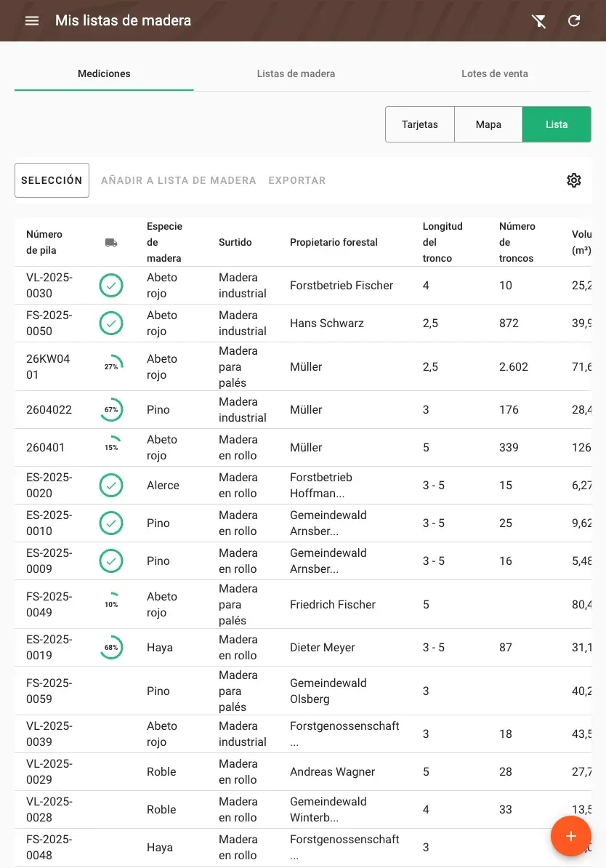Click the Mis listas de madera title
606x868 pixels.
click(123, 20)
